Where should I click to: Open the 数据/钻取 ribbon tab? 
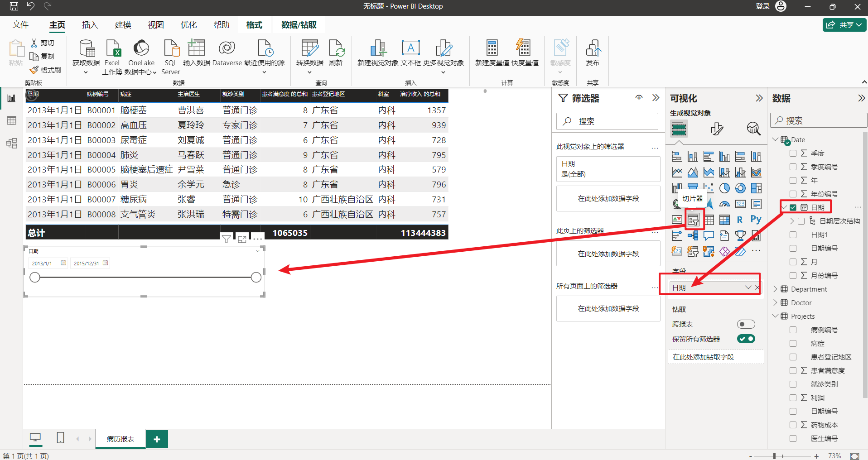click(299, 25)
